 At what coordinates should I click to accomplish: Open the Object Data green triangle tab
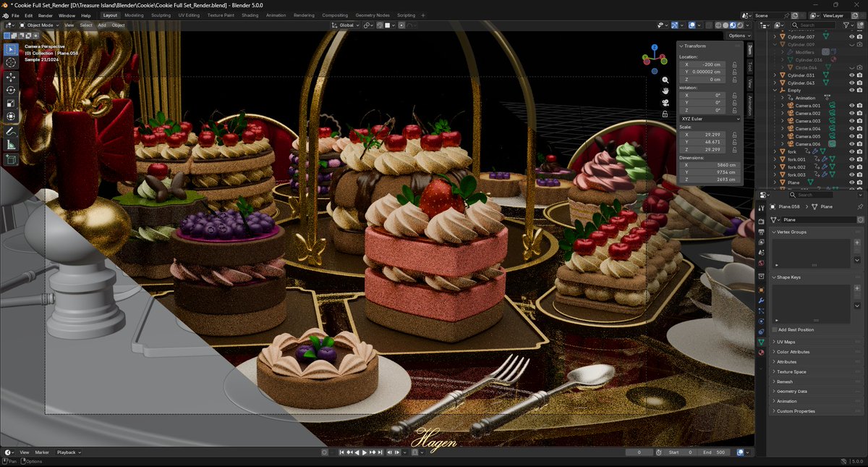tap(761, 342)
